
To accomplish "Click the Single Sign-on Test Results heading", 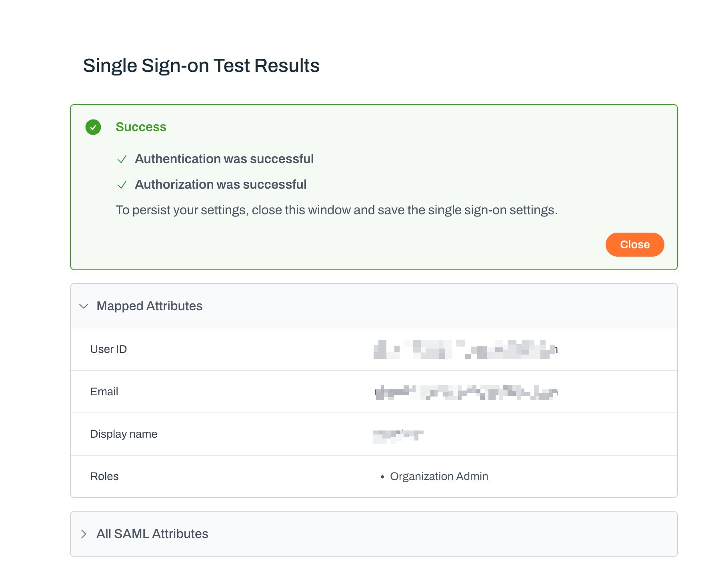I will click(x=201, y=66).
